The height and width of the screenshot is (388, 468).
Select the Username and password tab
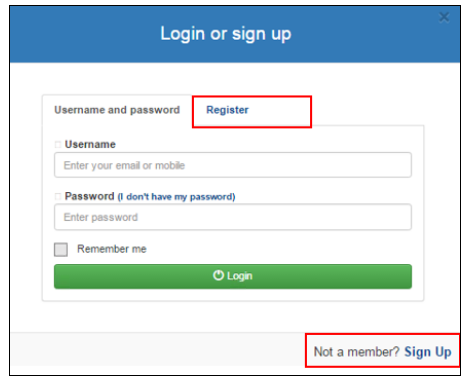(x=117, y=110)
